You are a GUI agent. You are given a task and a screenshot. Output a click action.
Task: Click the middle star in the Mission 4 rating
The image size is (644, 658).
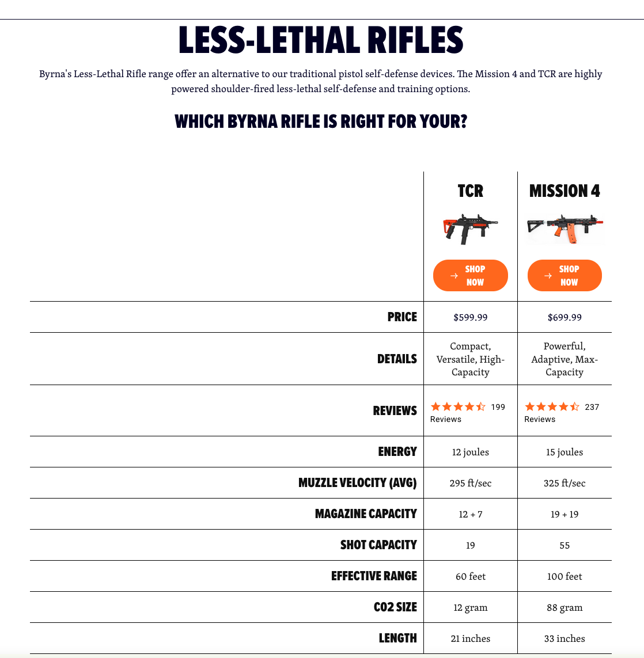click(552, 407)
